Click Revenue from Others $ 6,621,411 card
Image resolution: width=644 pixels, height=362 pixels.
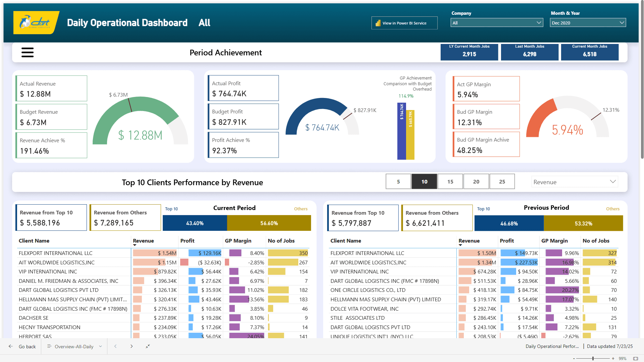pyautogui.click(x=437, y=218)
